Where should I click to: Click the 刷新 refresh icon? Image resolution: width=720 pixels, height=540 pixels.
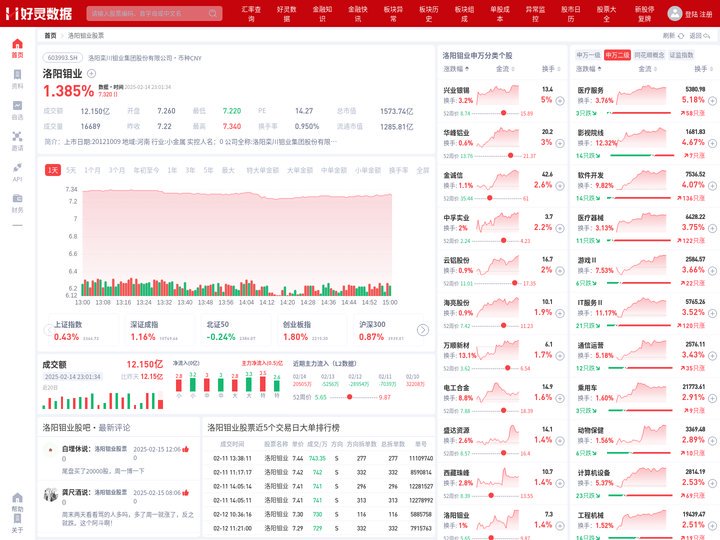tap(681, 35)
